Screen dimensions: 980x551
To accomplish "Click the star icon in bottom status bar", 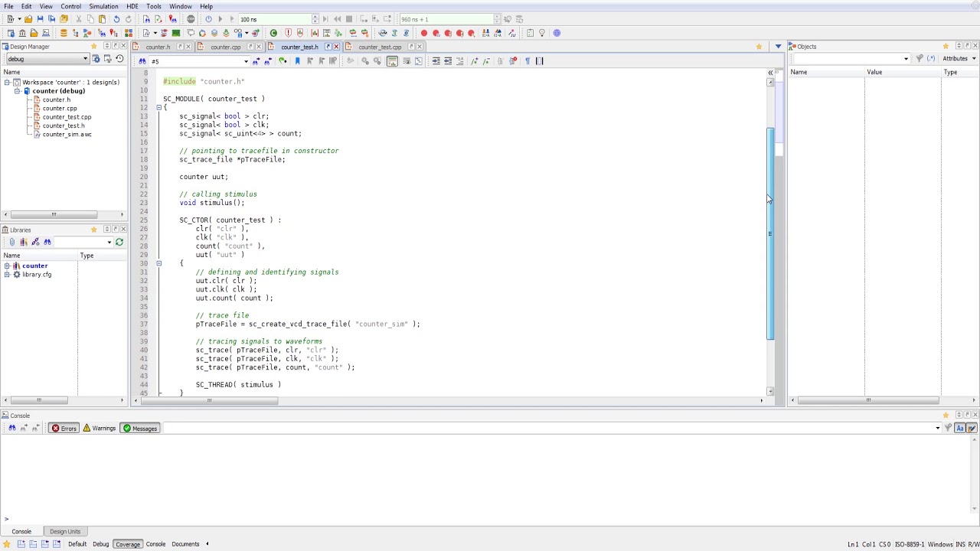I will 7,544.
